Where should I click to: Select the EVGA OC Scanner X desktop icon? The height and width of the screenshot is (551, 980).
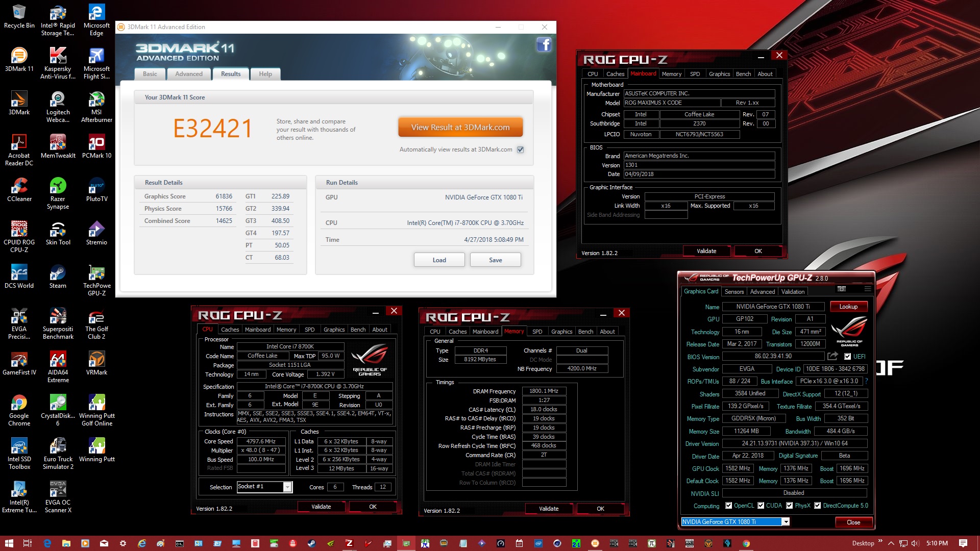pyautogui.click(x=58, y=497)
